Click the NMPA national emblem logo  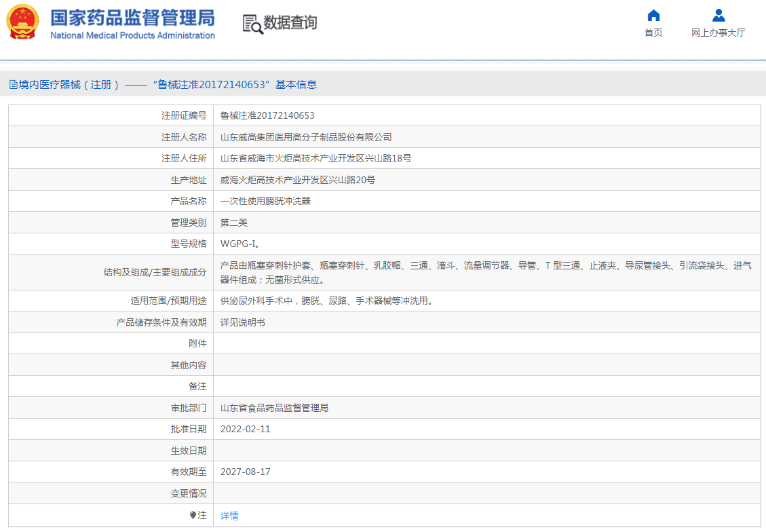pos(22,22)
